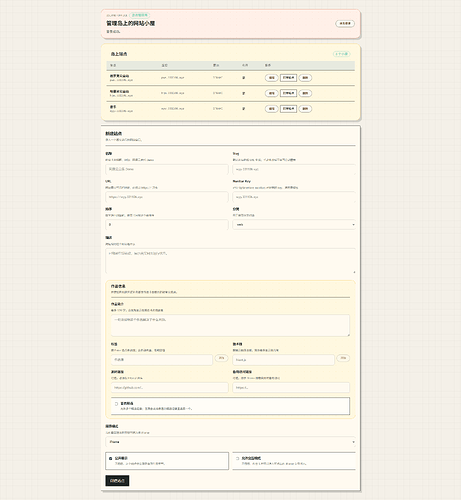
Task: Click the green badge on the site list card
Action: [x=341, y=54]
